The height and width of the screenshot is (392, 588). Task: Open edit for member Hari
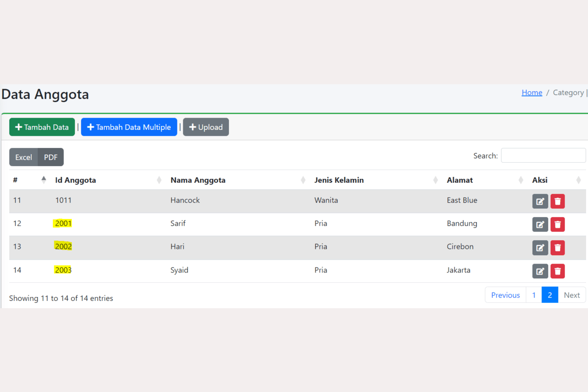coord(540,247)
